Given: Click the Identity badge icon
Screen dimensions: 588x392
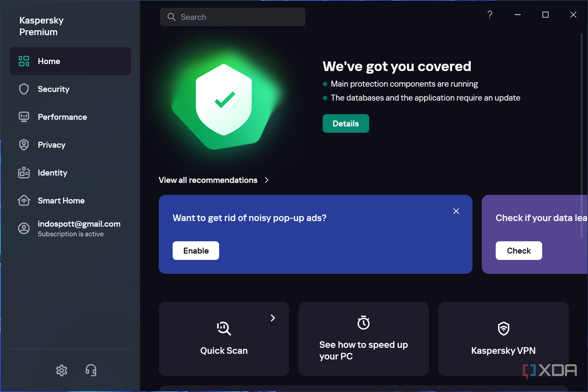Looking at the screenshot, I should [24, 173].
